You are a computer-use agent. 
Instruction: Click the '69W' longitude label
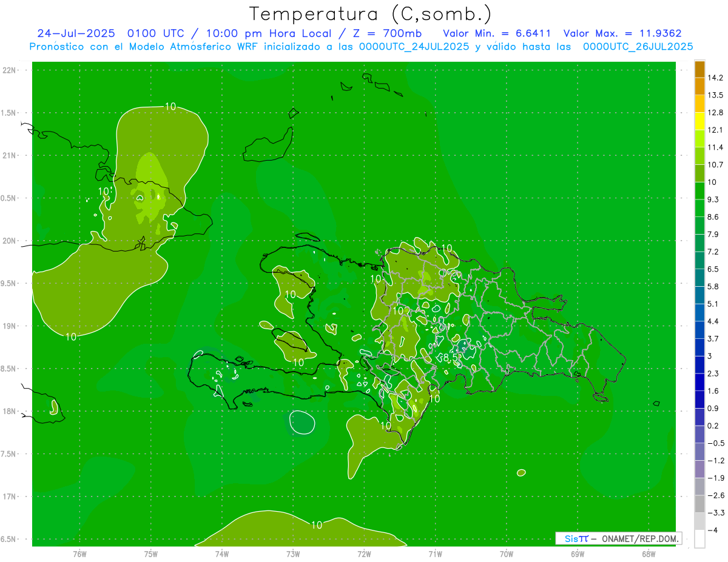tap(578, 554)
